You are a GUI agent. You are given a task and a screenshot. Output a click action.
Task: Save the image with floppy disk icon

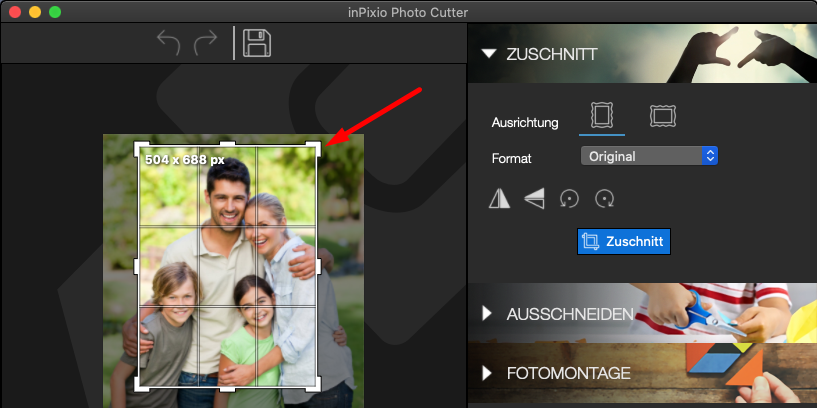point(257,43)
